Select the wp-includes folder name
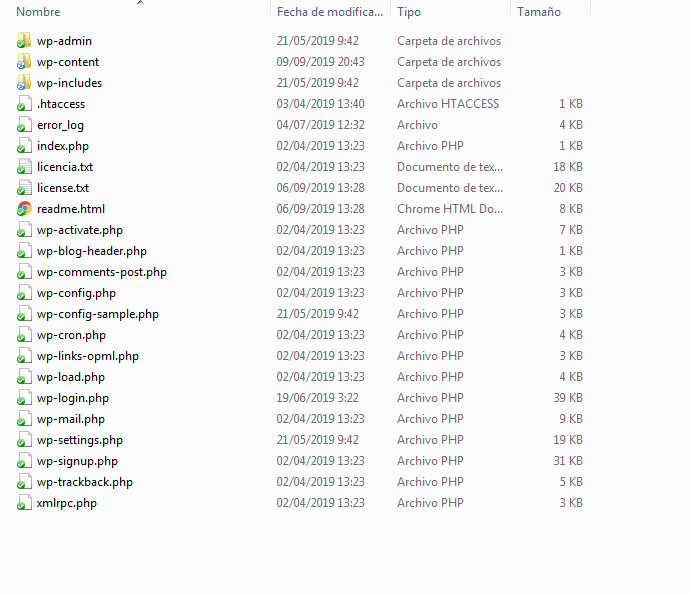This screenshot has height=594, width=690. tap(70, 83)
